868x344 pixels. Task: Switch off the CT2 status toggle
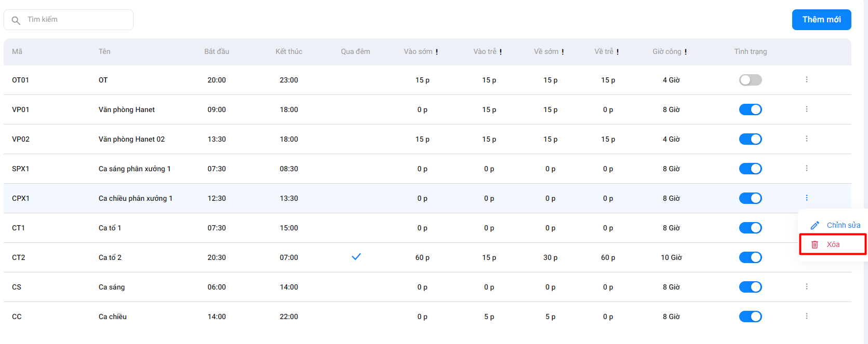pyautogui.click(x=750, y=257)
